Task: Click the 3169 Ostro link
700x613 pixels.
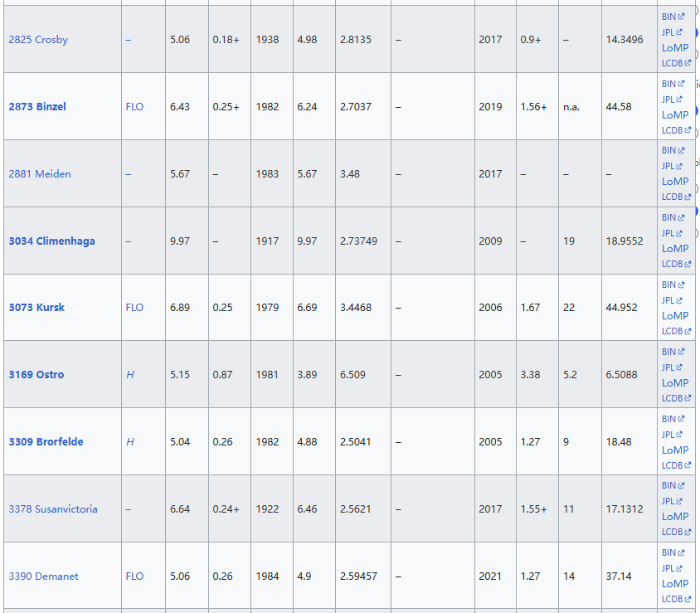Action: [36, 375]
